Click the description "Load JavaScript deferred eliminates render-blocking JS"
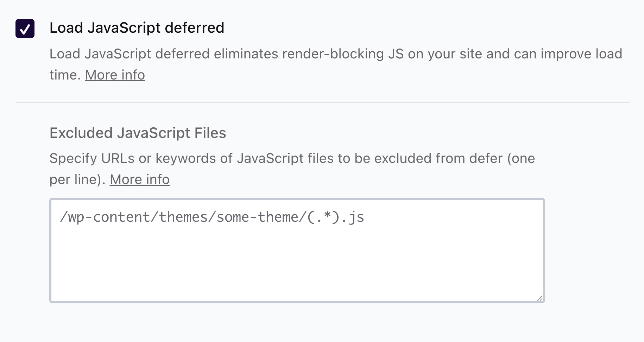Image resolution: width=644 pixels, height=342 pixels. [x=226, y=54]
